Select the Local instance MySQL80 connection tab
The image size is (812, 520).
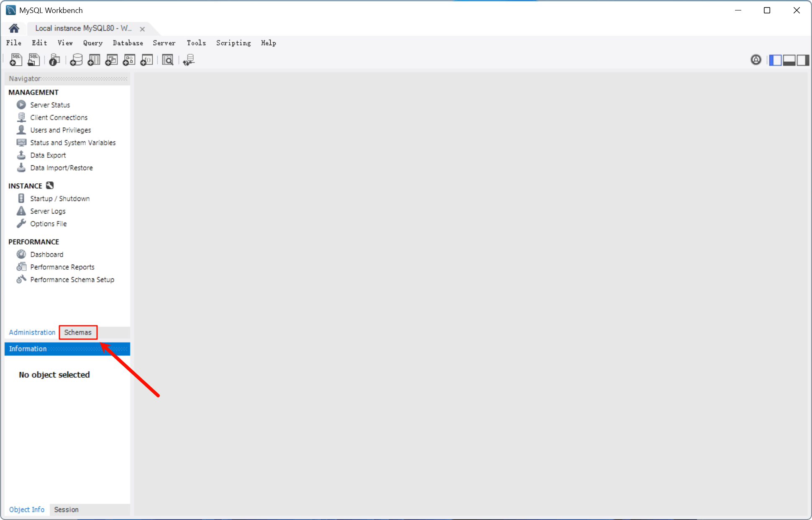coord(83,28)
